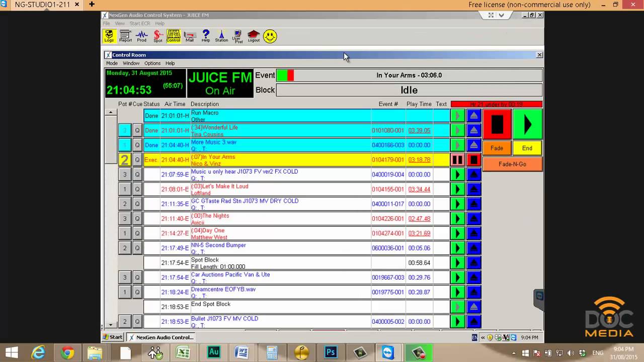Toggle cue Q for Let's Make It Loud

137,190
